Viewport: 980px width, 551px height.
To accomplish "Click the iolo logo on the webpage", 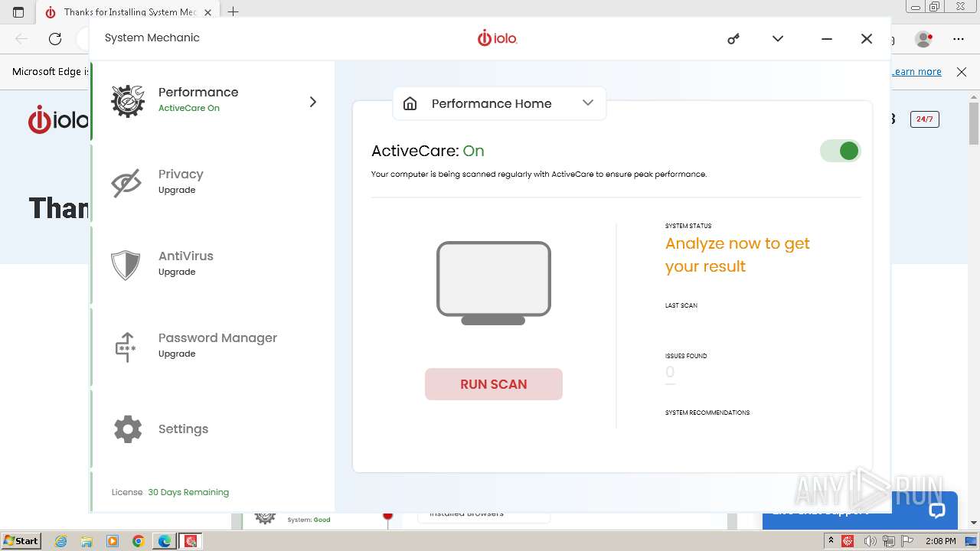I will click(58, 121).
